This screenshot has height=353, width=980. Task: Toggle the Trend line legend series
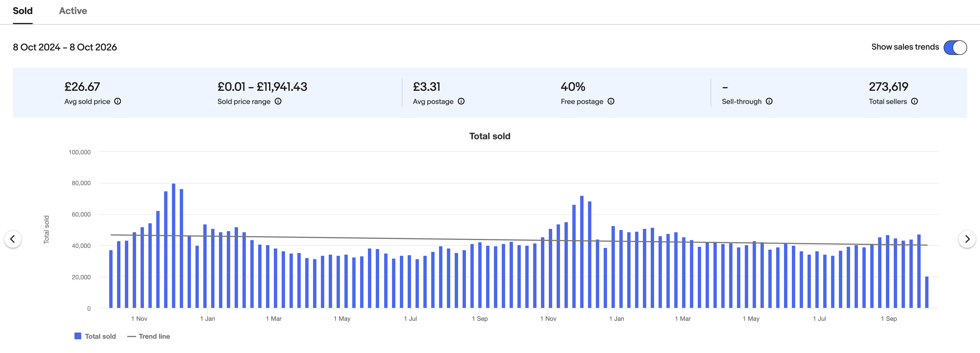(148, 336)
